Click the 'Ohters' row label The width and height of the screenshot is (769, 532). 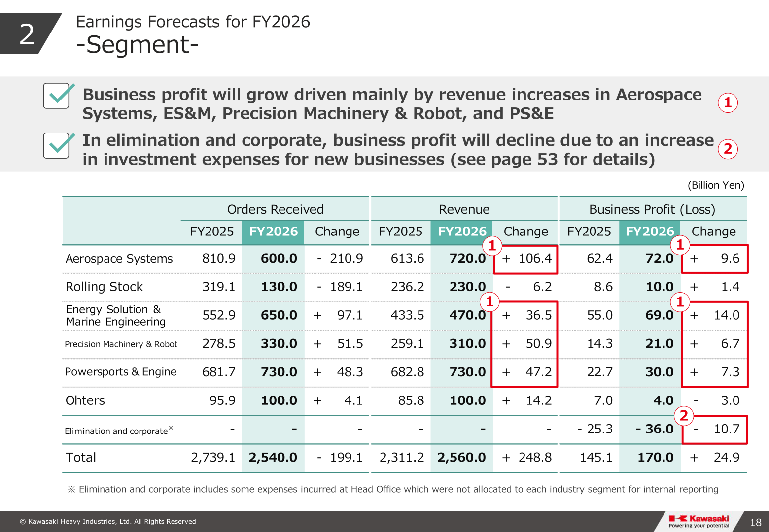pyautogui.click(x=85, y=400)
